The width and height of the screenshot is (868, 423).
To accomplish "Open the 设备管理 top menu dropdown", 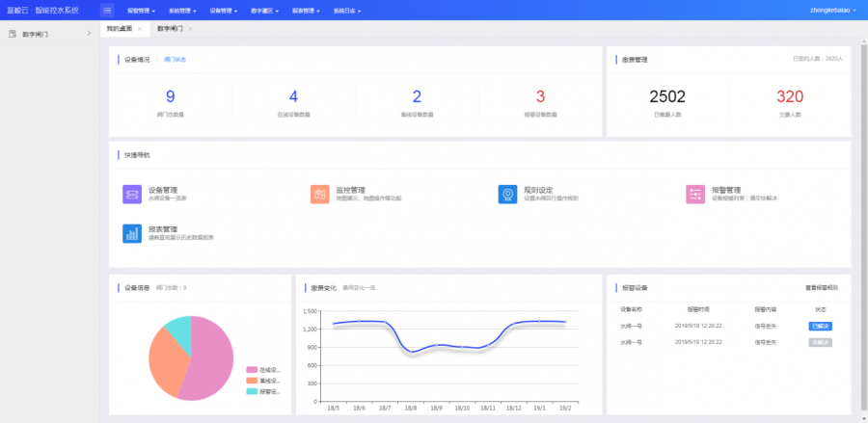I will [224, 11].
